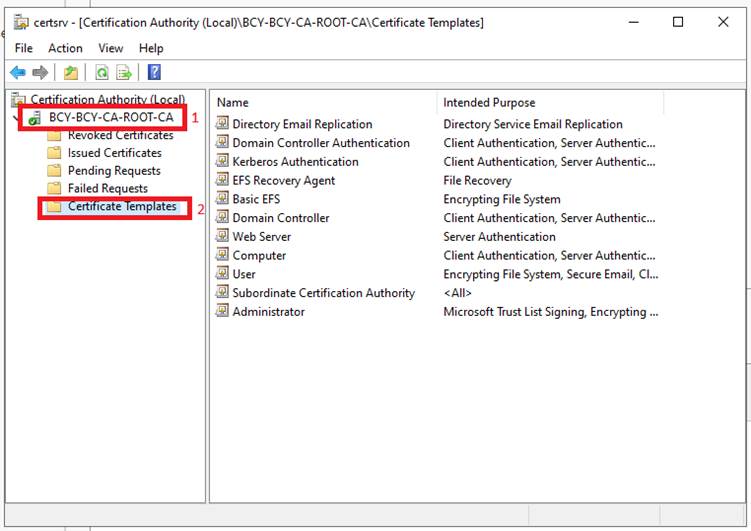Click the Encrypting File System purpose cell
This screenshot has height=531, width=751.
[502, 199]
